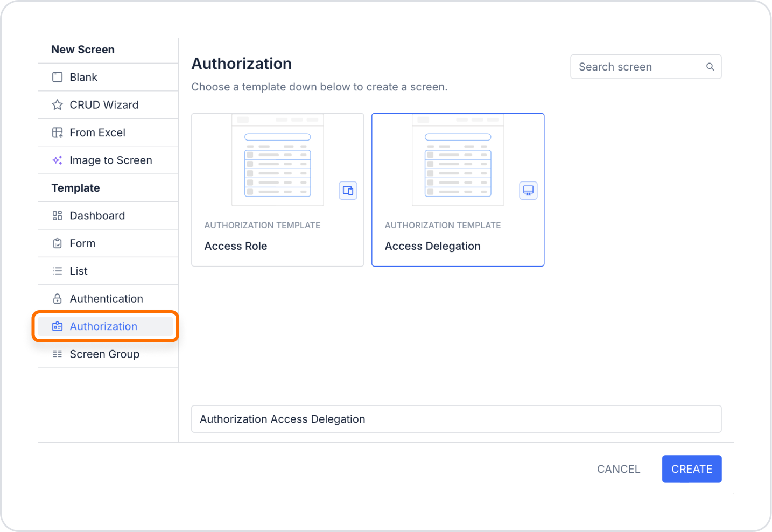Image resolution: width=772 pixels, height=532 pixels.
Task: Click responsive device icon on Access Role card
Action: coord(348,191)
